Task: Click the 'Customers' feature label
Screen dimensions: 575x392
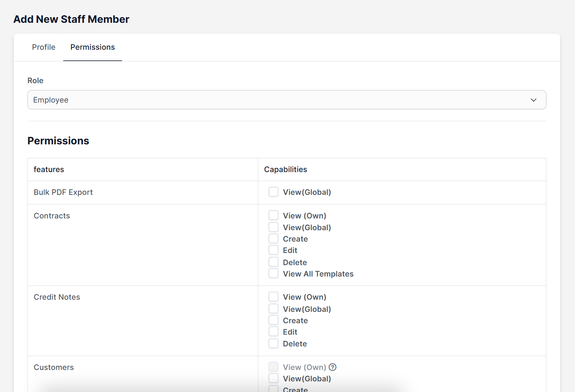Action: pyautogui.click(x=54, y=367)
